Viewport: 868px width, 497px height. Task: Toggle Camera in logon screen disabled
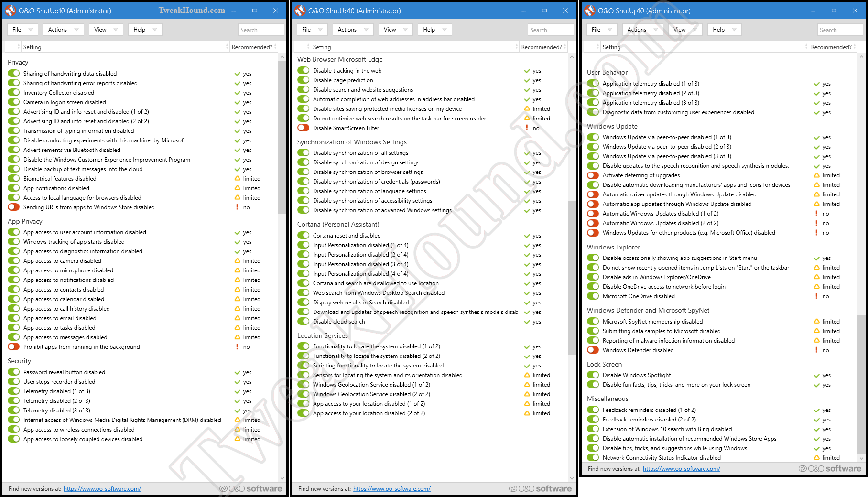click(x=14, y=102)
